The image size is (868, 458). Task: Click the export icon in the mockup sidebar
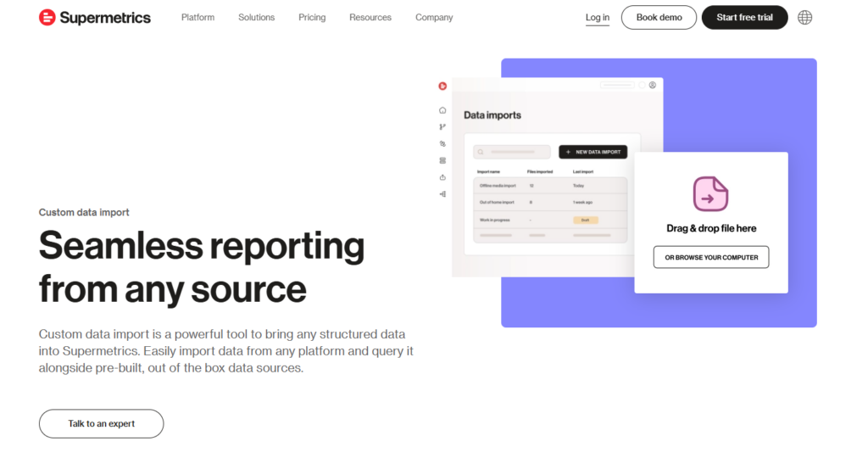[442, 177]
